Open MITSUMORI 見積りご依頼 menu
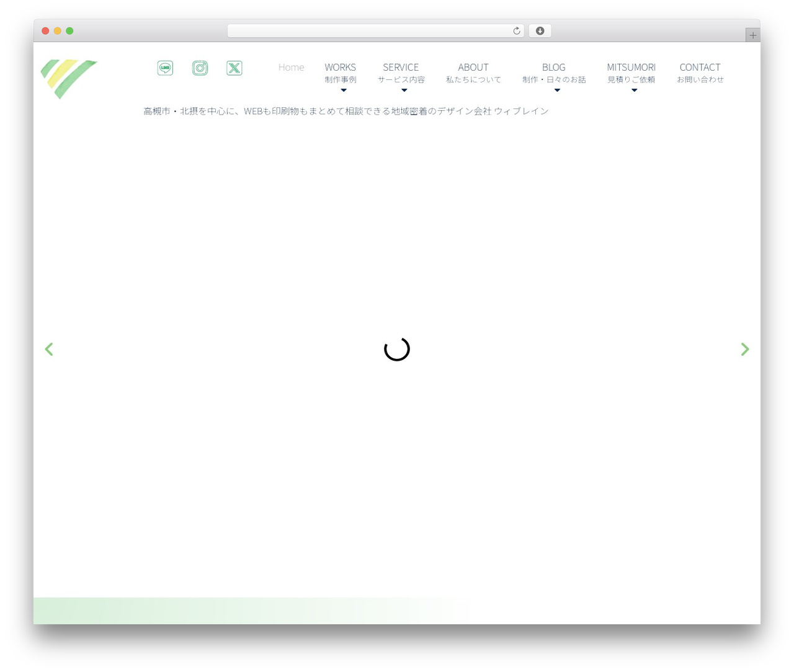The height and width of the screenshot is (672, 794). coord(631,73)
